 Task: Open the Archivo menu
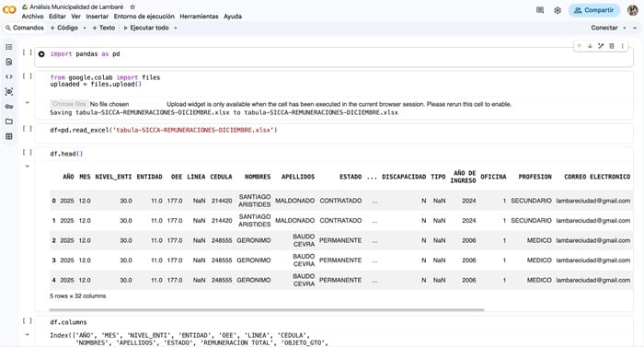click(32, 17)
